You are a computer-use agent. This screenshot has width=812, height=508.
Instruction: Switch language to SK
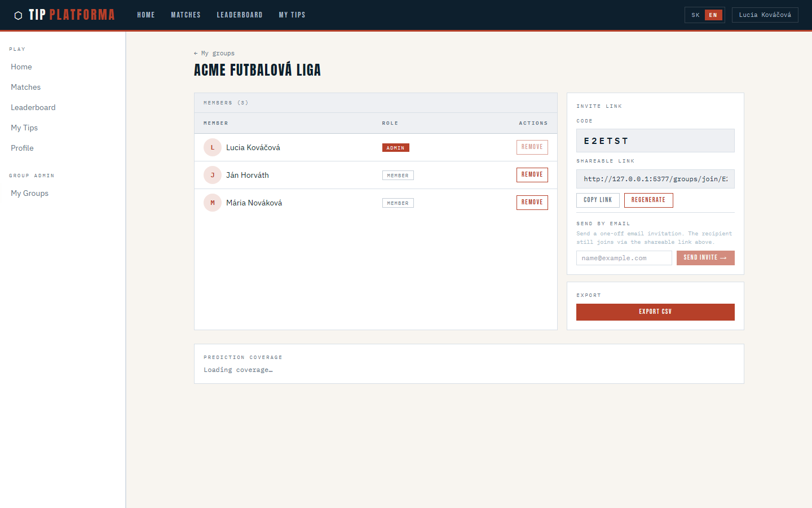point(695,15)
